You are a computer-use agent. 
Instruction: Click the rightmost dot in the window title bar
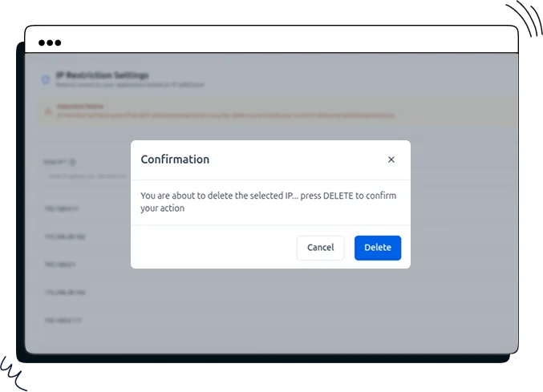(x=58, y=42)
